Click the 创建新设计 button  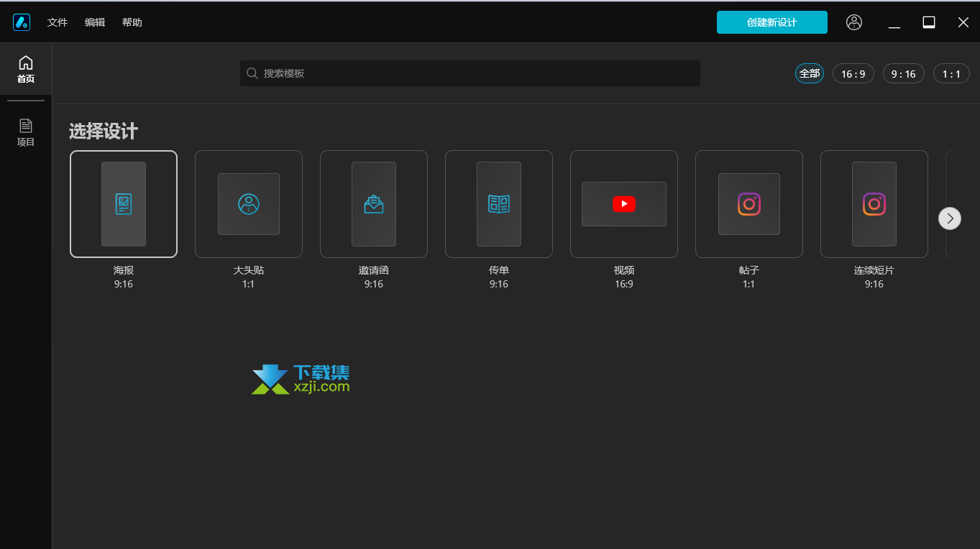(772, 22)
